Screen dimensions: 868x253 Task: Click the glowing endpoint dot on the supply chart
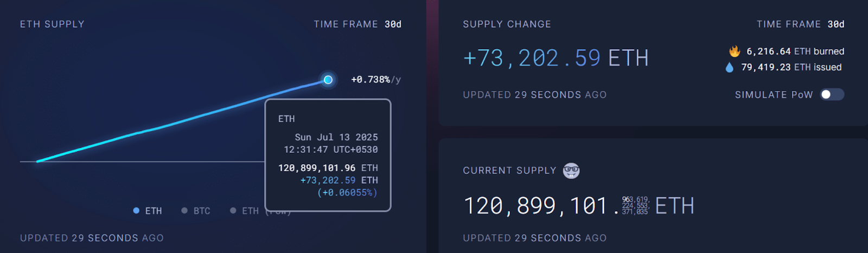[328, 80]
